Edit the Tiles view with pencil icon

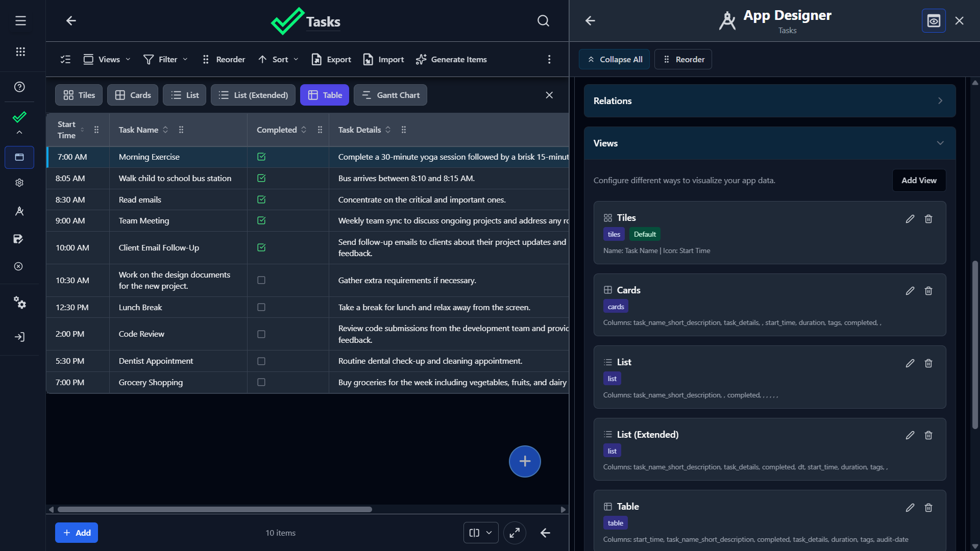pyautogui.click(x=910, y=219)
